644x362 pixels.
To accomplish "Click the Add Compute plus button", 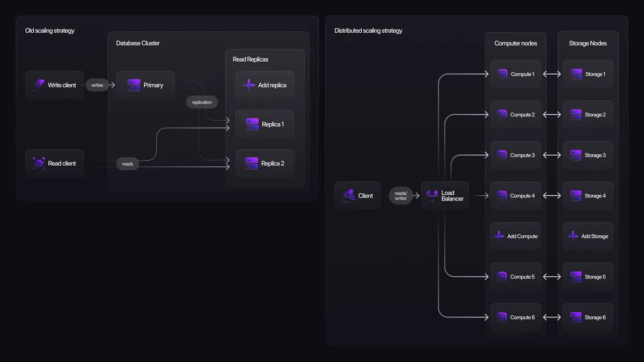I will pos(499,236).
